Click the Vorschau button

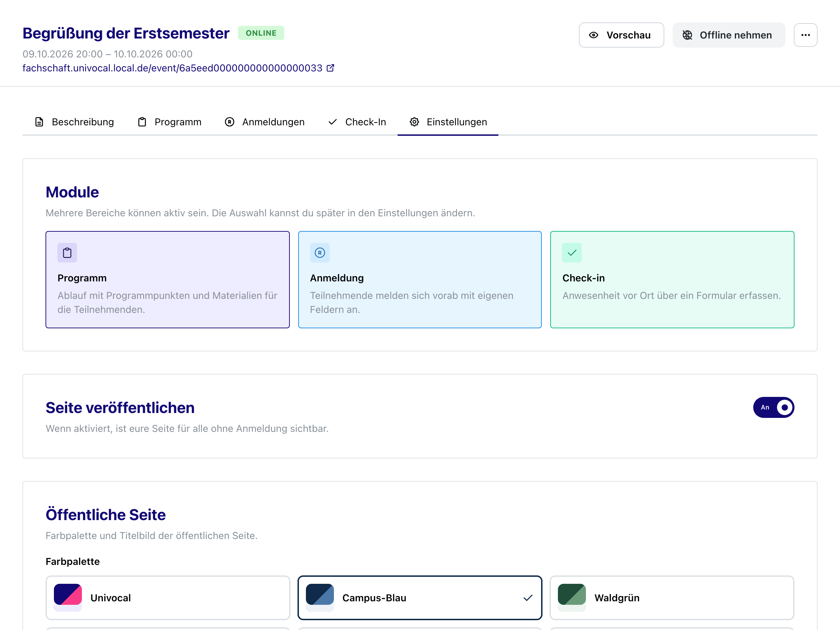(x=621, y=35)
